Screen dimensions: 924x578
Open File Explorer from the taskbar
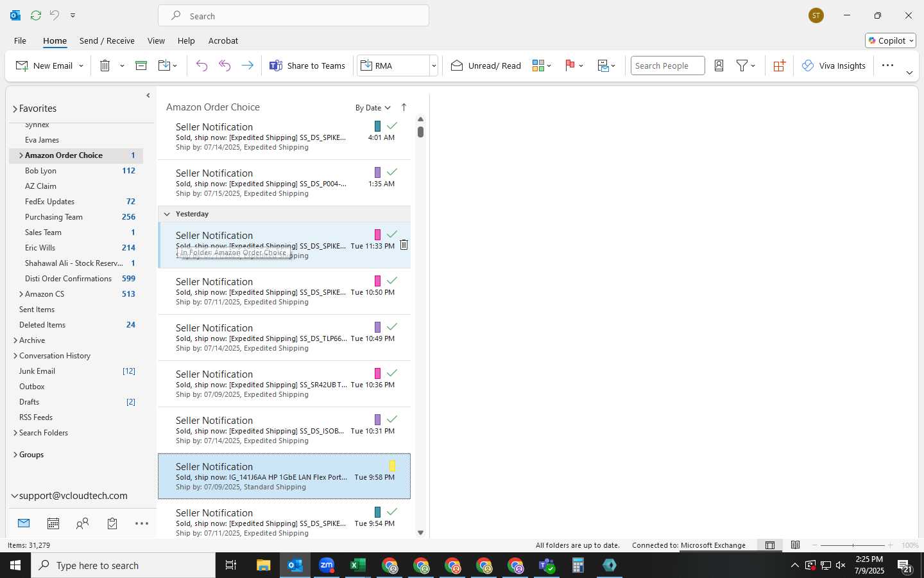(264, 565)
